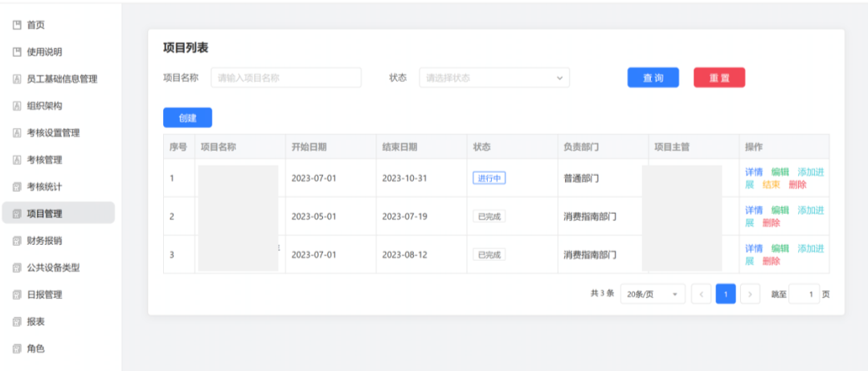Navigate to 员工基础信息管理
Viewport: 868px width, 371px height.
tap(58, 79)
